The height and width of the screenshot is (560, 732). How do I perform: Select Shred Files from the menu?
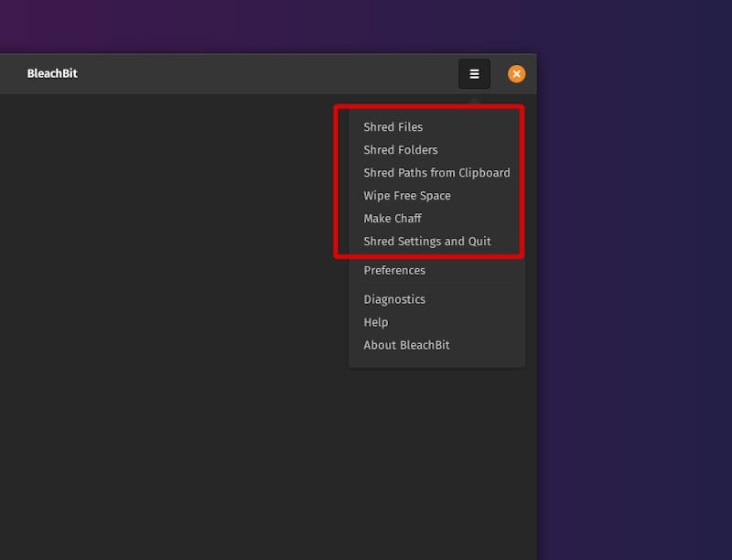pos(436,127)
